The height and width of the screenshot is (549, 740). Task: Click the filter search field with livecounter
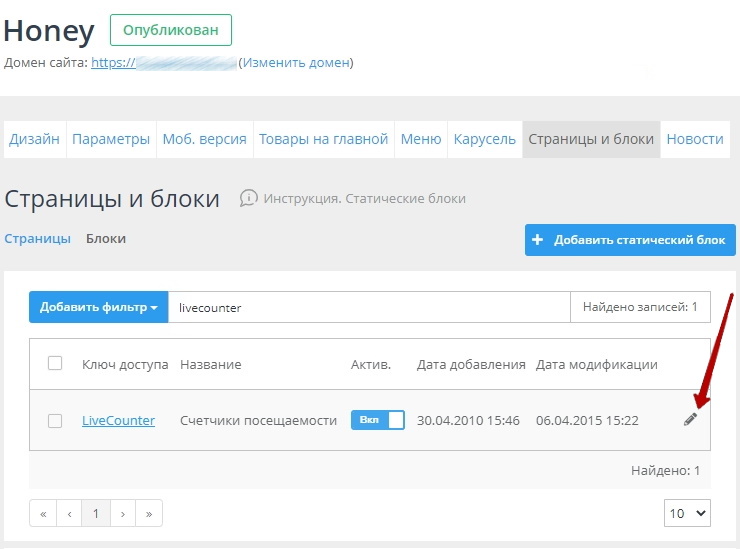(368, 307)
